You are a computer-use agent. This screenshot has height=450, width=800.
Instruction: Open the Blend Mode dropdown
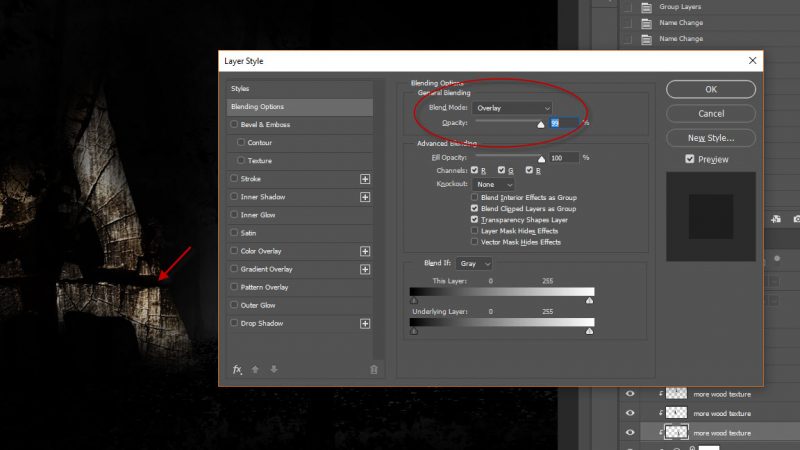click(514, 108)
